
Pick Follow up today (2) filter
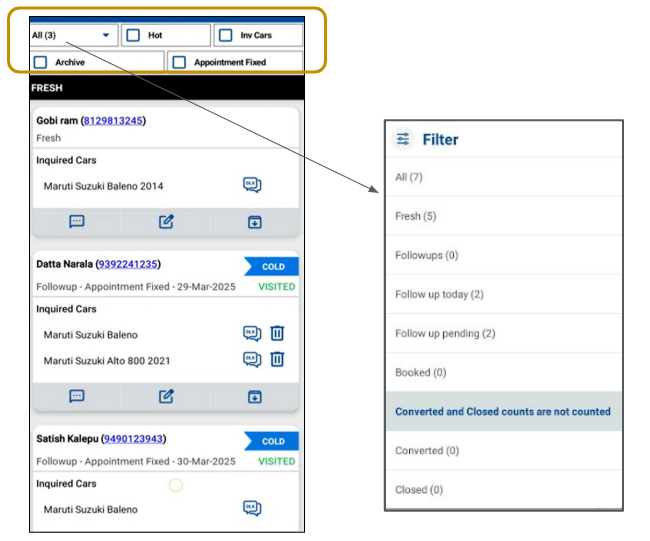coord(504,294)
